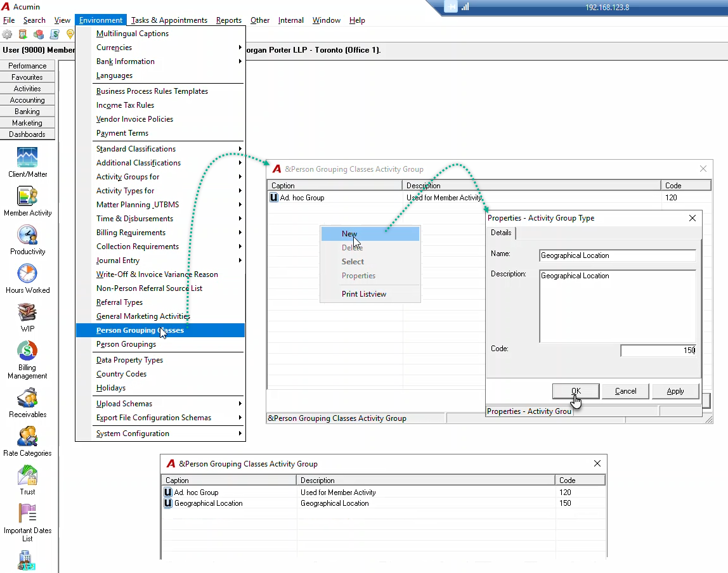This screenshot has width=728, height=573.
Task: Switch to the Details tab
Action: [x=501, y=233]
